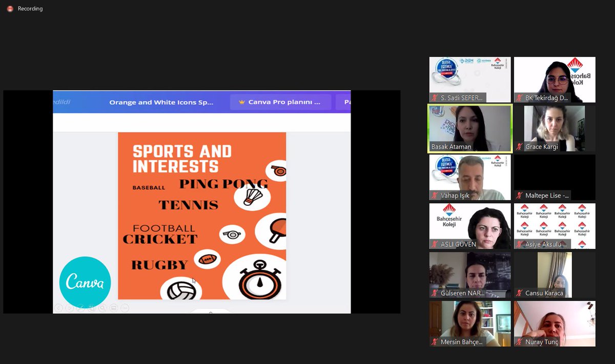Viewport: 615px width, 364px height.
Task: Open the 'Orange and White Icons Sp...' title
Action: tap(161, 102)
